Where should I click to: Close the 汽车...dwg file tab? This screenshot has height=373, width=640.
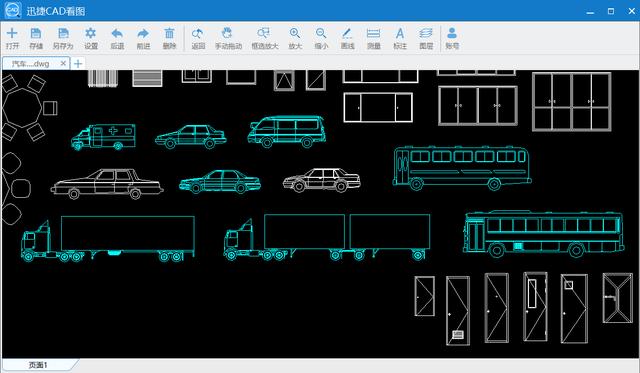(x=63, y=63)
